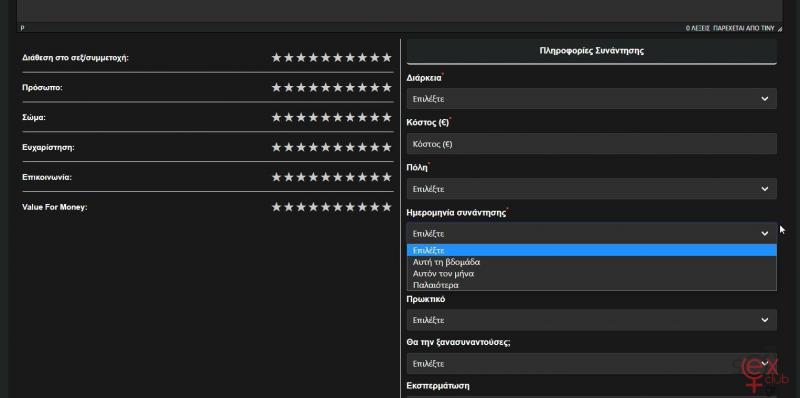
Task: Choose Αυτή τη βδομάδα from the list
Action: tap(591, 262)
